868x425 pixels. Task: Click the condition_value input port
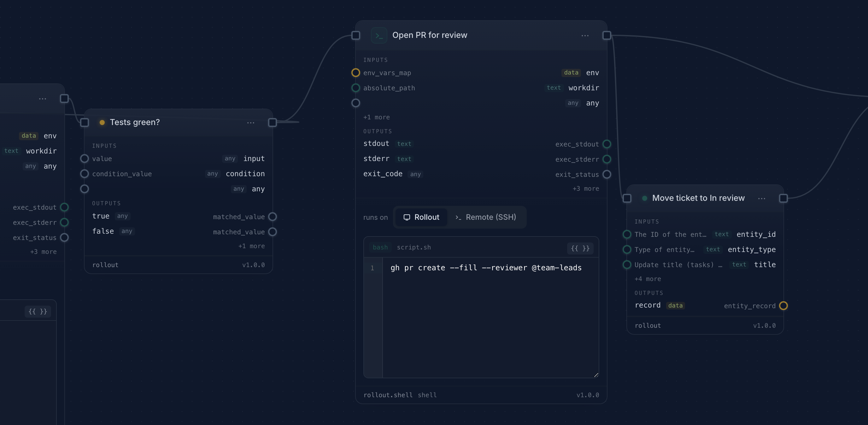pyautogui.click(x=84, y=174)
